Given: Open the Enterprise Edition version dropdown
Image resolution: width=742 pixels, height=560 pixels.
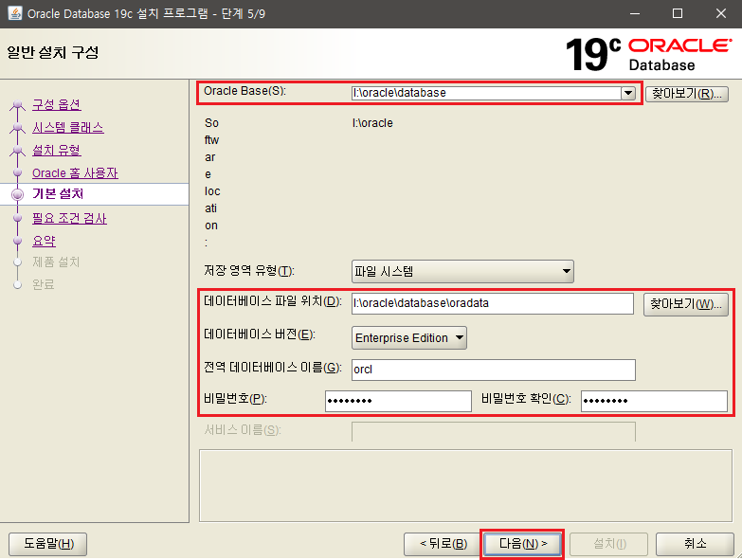Looking at the screenshot, I should click(x=408, y=337).
